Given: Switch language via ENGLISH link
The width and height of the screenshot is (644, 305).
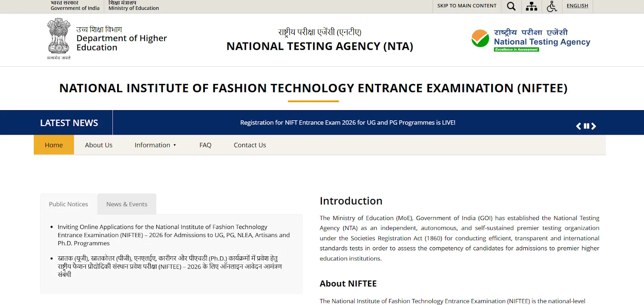Looking at the screenshot, I should 577,6.
